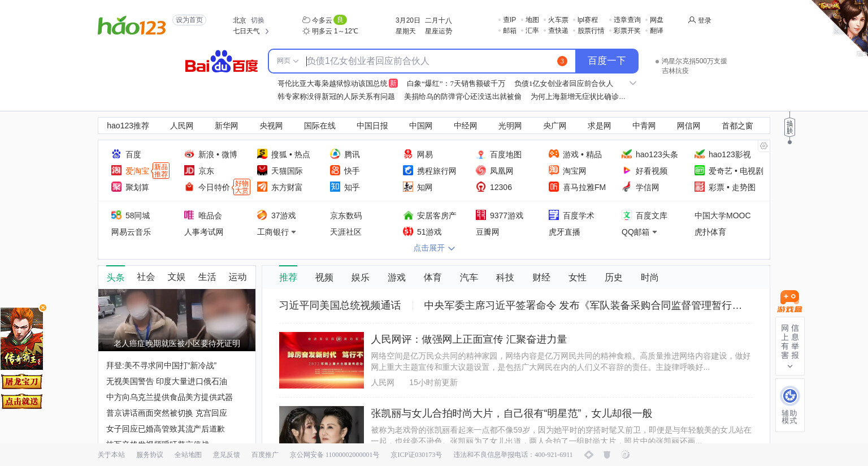Open the 百度地图 pin icon

tap(481, 154)
